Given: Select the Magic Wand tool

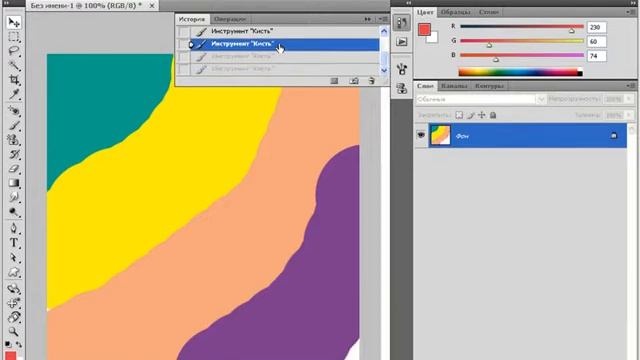Looking at the screenshot, I should pyautogui.click(x=13, y=65).
